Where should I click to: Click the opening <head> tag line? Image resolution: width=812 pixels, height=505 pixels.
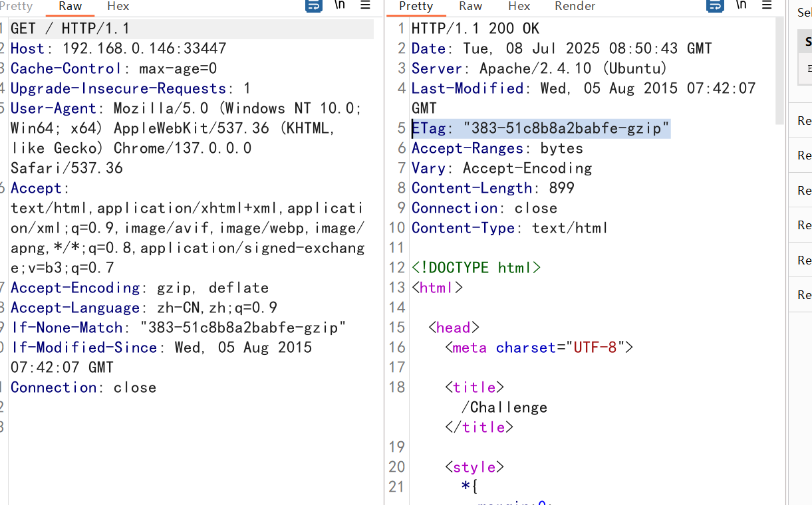[x=454, y=328]
